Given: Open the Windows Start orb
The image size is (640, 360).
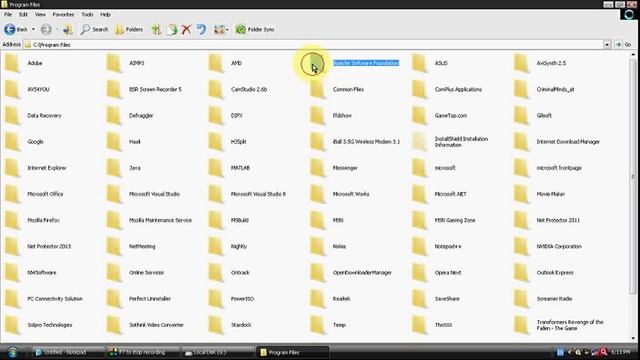Looking at the screenshot, I should point(12,352).
